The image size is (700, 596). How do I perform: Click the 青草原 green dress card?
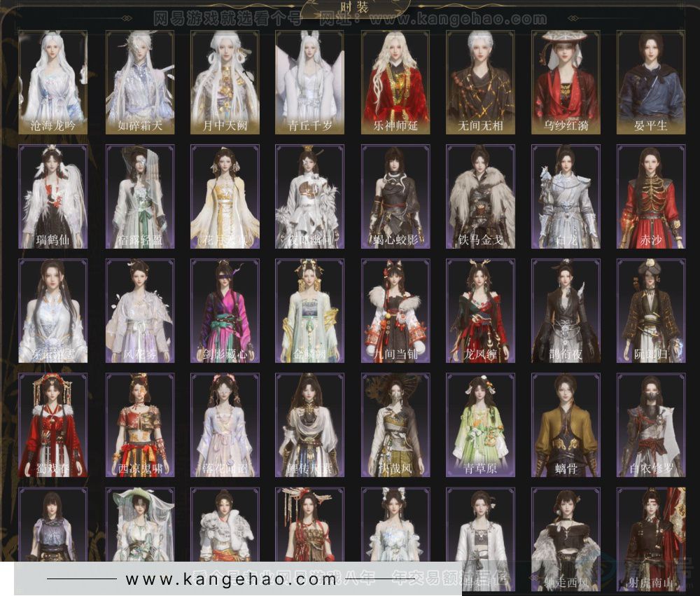pyautogui.click(x=480, y=425)
